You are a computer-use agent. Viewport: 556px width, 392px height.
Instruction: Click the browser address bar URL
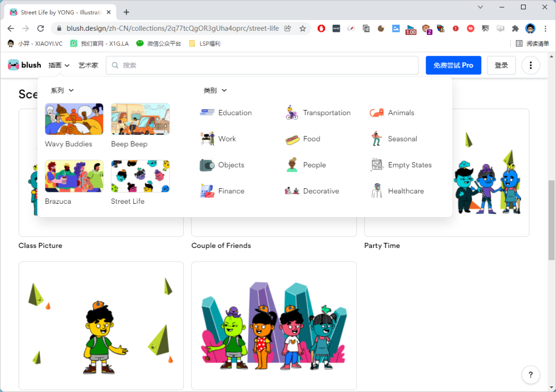pos(172,28)
